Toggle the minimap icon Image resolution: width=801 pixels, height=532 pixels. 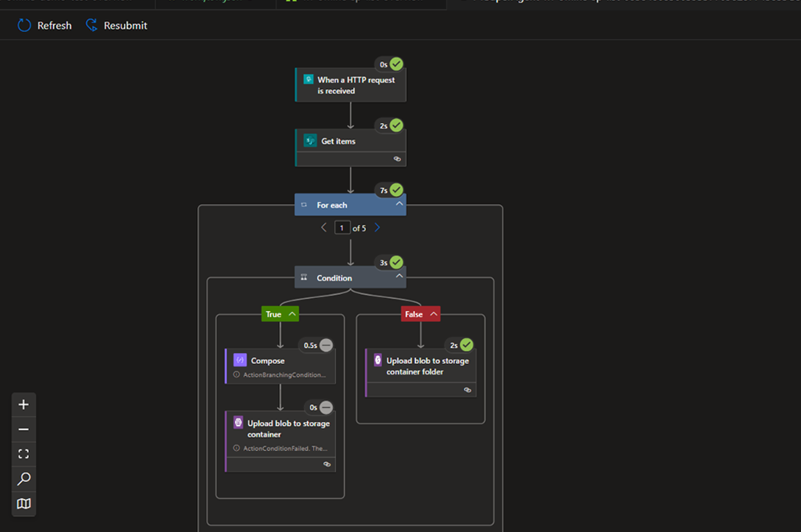click(23, 503)
